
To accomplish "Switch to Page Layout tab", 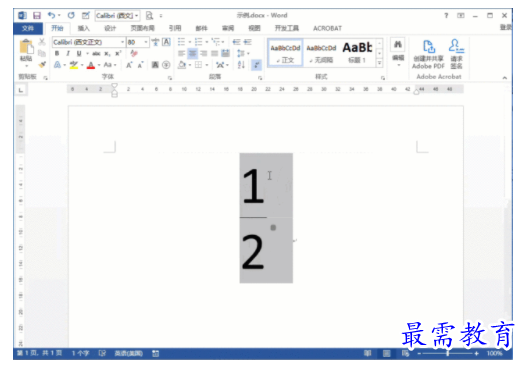I will [142, 28].
